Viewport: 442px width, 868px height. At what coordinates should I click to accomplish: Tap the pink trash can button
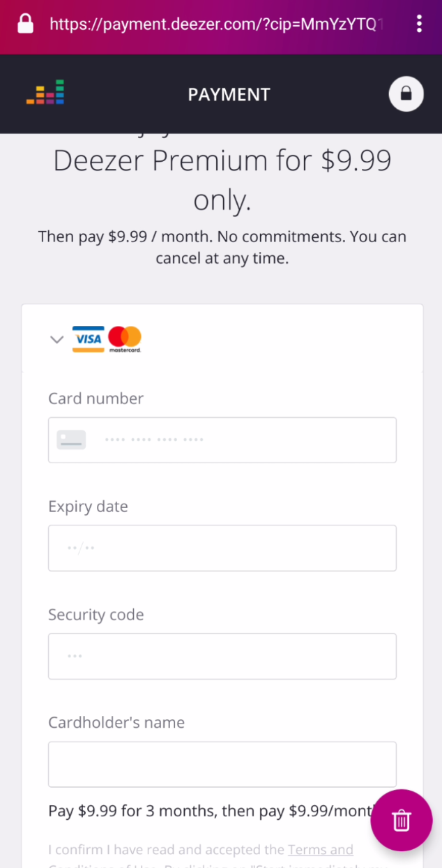coord(402,821)
